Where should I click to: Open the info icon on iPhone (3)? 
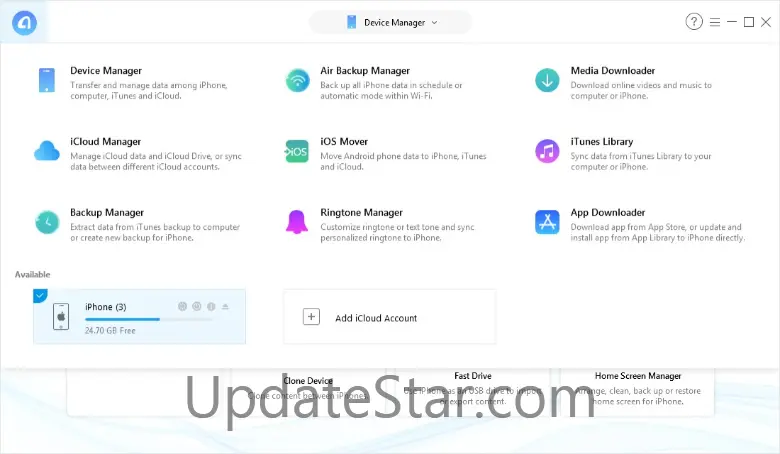211,307
